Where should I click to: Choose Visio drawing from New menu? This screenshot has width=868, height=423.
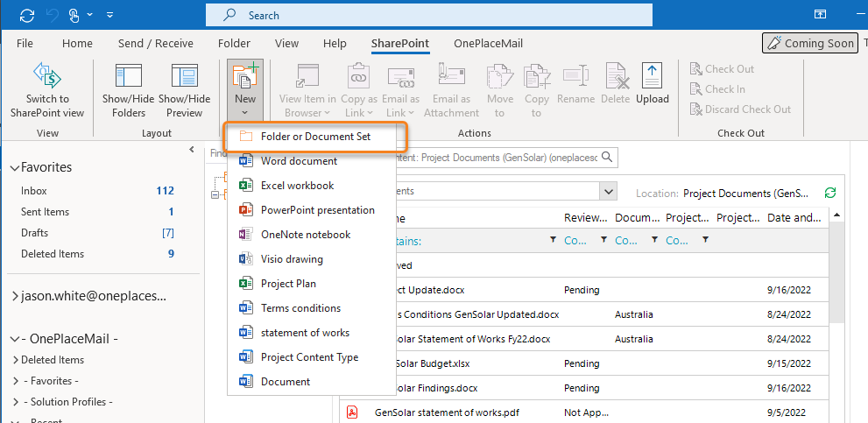click(312, 258)
